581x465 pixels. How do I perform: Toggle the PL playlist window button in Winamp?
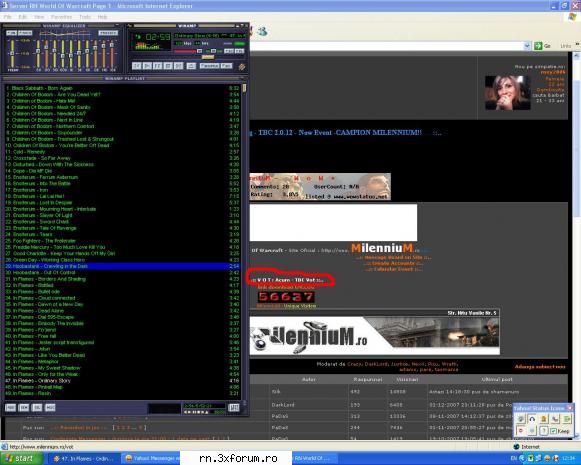click(239, 51)
